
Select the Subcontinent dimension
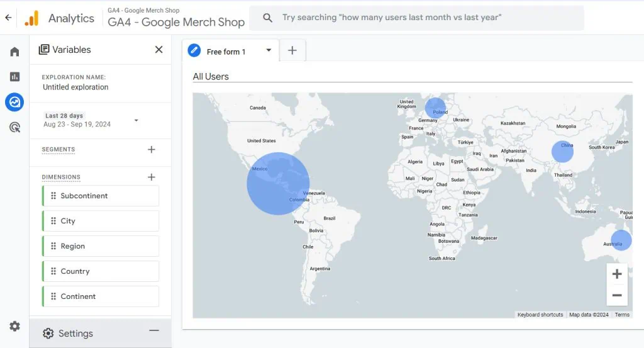pos(101,196)
